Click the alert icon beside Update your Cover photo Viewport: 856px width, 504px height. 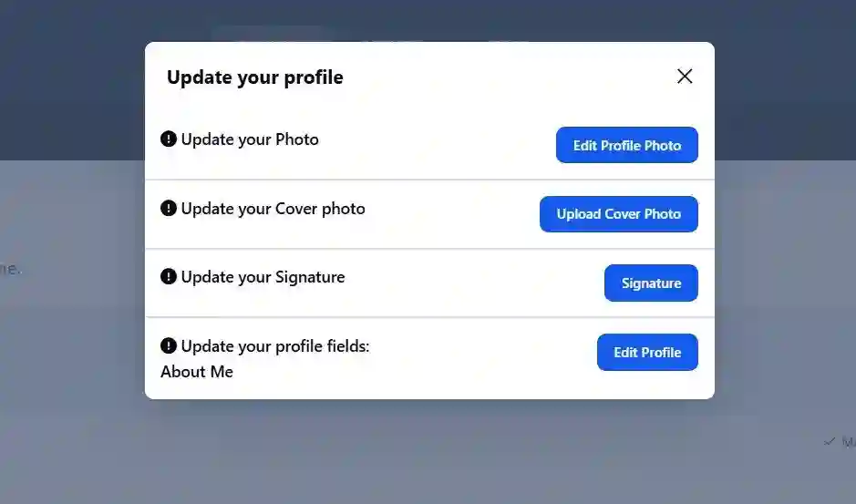coord(168,208)
